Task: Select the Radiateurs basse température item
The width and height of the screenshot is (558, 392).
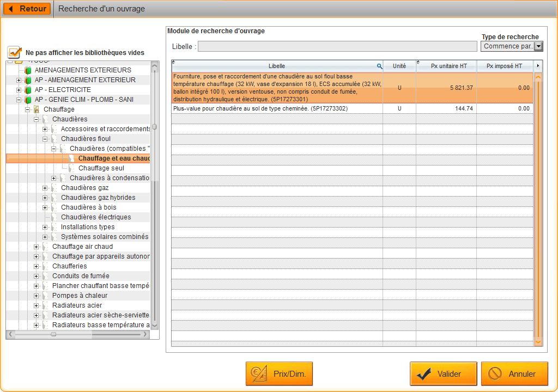Action: pyautogui.click(x=101, y=325)
